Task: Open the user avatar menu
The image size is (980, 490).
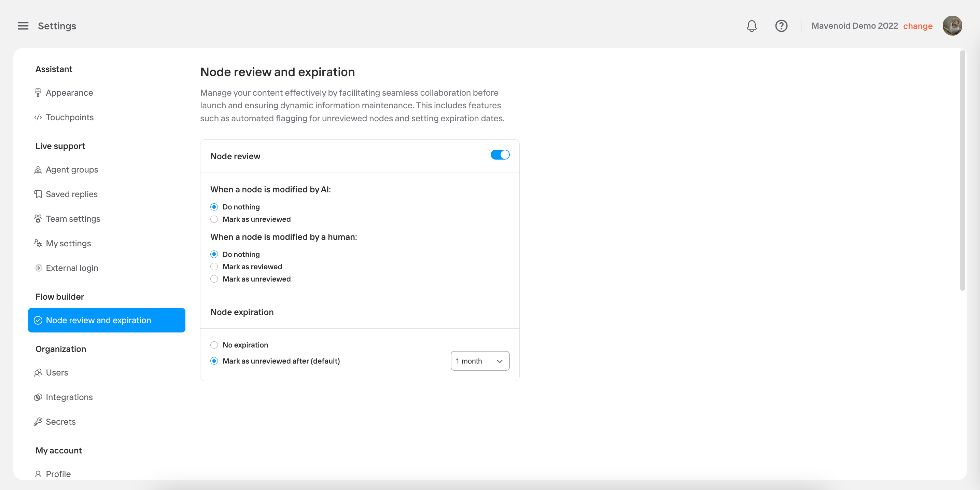Action: [x=952, y=26]
